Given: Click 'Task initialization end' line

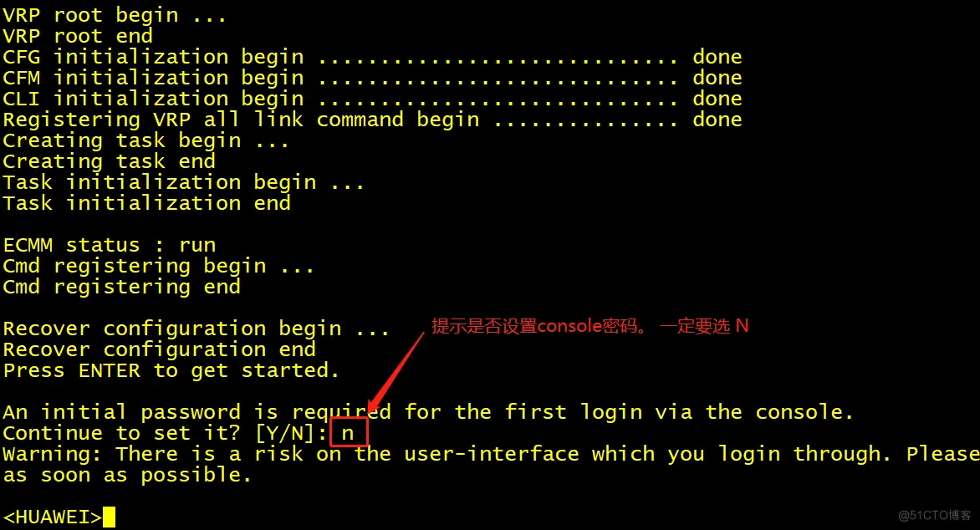Looking at the screenshot, I should click(x=147, y=203).
